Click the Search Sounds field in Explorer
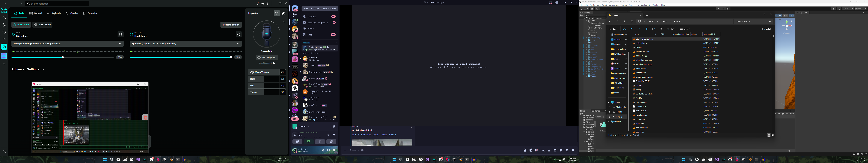Viewport: 868px width, 163px height. (x=753, y=22)
